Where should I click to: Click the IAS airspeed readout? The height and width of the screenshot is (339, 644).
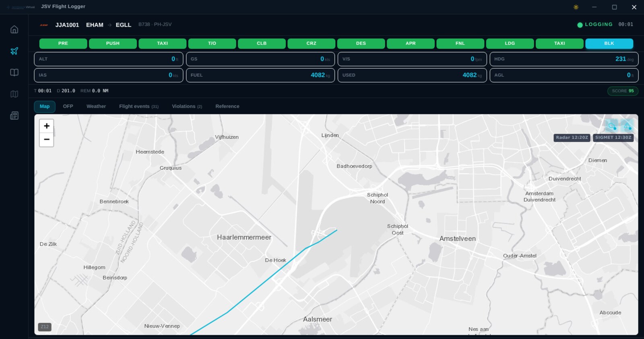pyautogui.click(x=109, y=75)
